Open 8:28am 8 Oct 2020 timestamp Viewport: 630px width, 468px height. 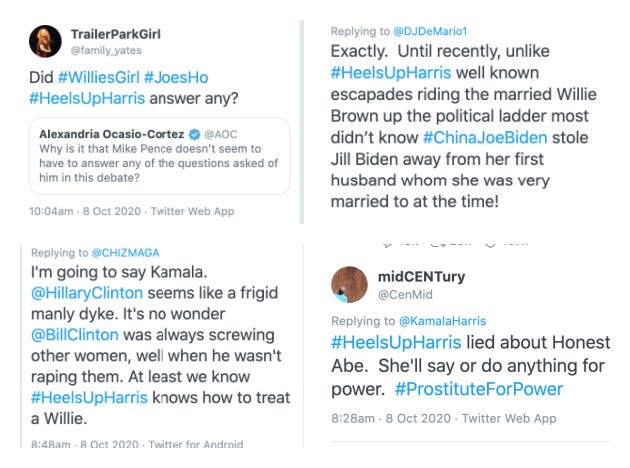click(391, 419)
